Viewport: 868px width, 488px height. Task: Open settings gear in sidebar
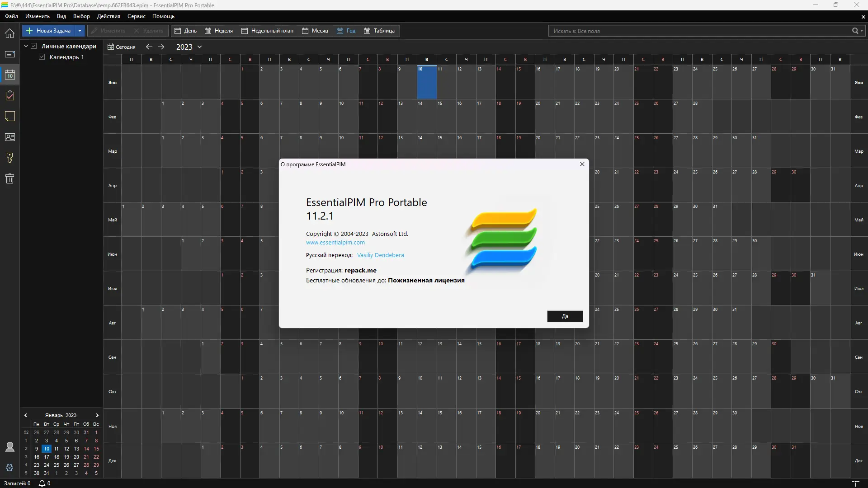(9, 468)
